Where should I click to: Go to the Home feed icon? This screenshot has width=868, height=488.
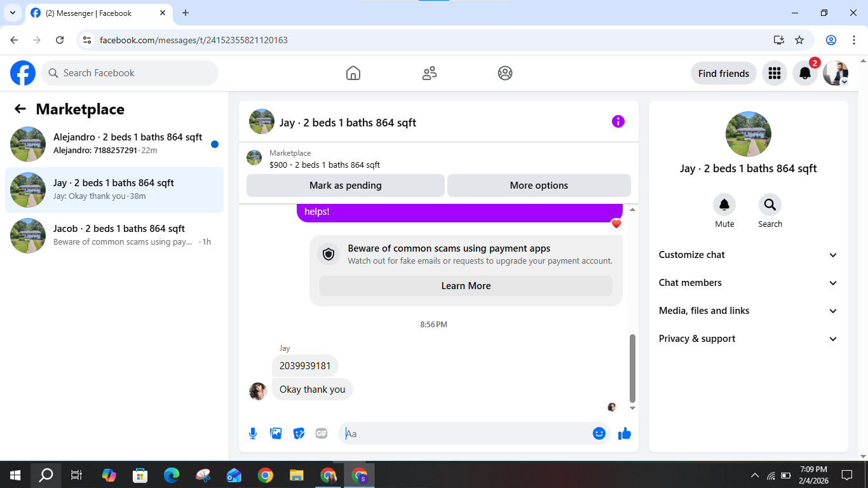click(x=353, y=73)
